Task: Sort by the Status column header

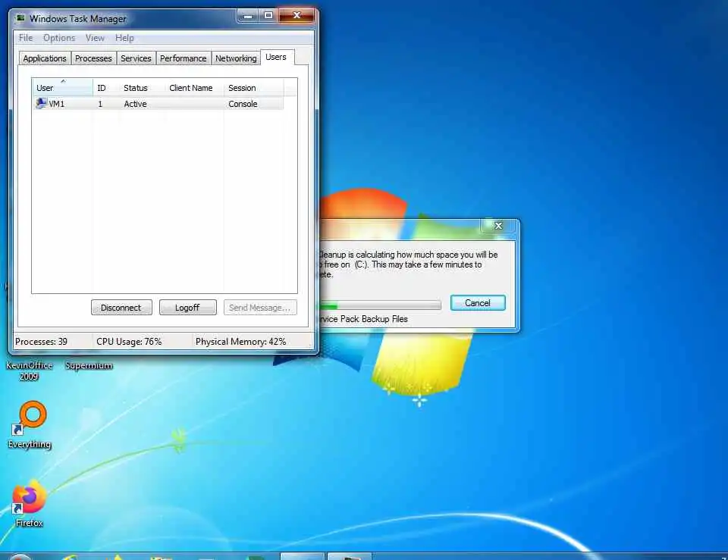Action: coord(142,88)
